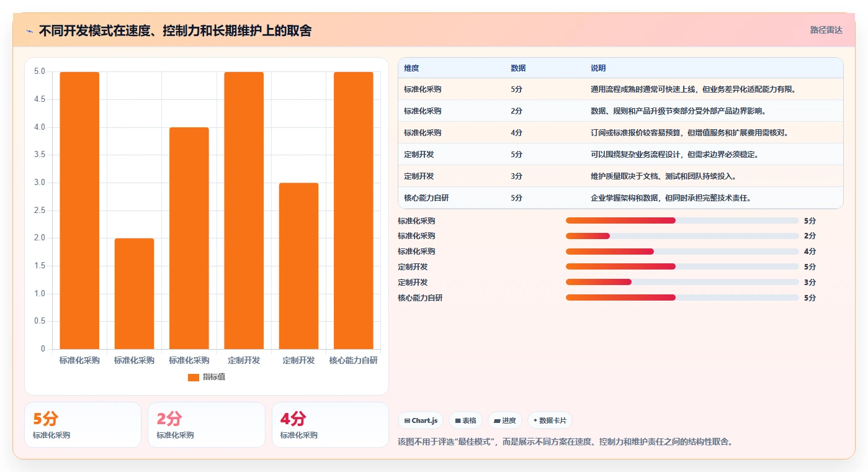868x472 pixels.
Task: Select the 数据卡片 tag label
Action: pos(553,420)
